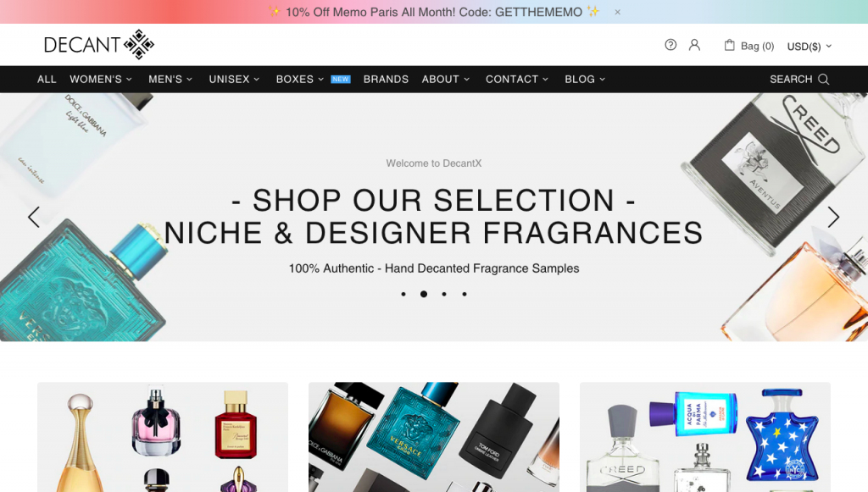Viewport: 868px width, 492px height.
Task: Expand the Boxes menu
Action: [x=300, y=79]
